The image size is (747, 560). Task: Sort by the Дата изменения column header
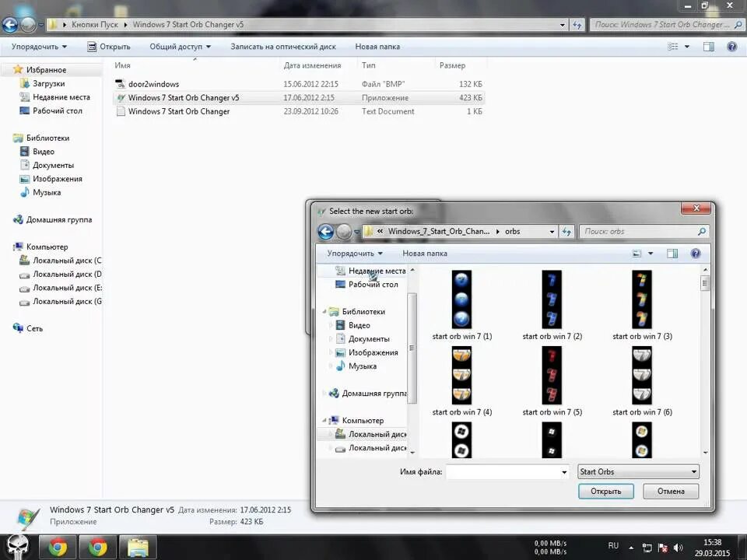click(x=312, y=65)
